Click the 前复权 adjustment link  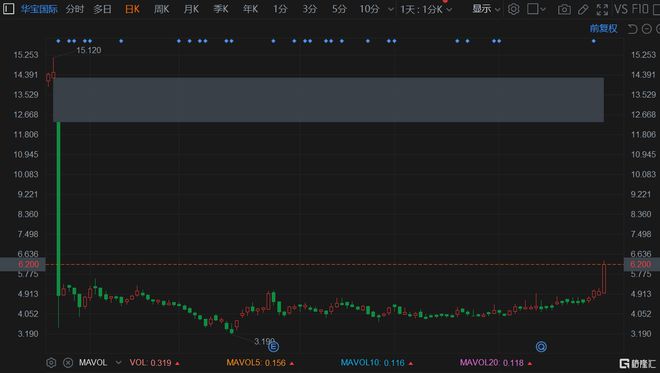point(603,28)
